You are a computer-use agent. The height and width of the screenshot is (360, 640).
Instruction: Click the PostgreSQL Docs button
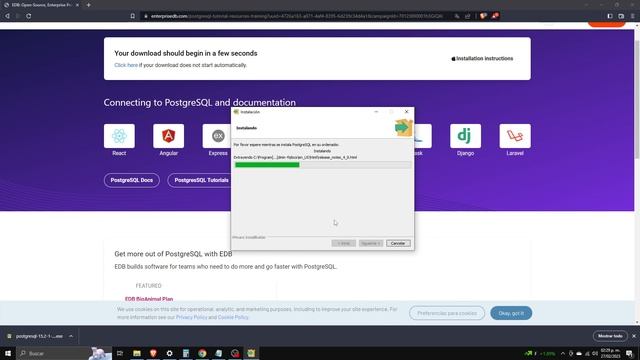pos(131,180)
